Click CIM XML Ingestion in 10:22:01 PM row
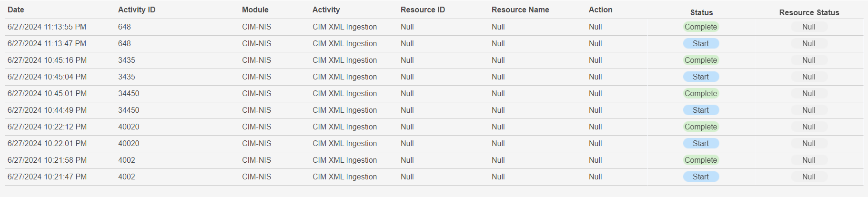 pyautogui.click(x=344, y=144)
